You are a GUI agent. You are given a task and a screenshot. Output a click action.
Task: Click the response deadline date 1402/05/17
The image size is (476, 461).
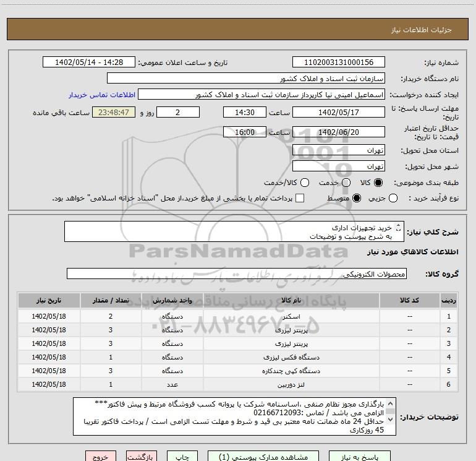[339, 112]
